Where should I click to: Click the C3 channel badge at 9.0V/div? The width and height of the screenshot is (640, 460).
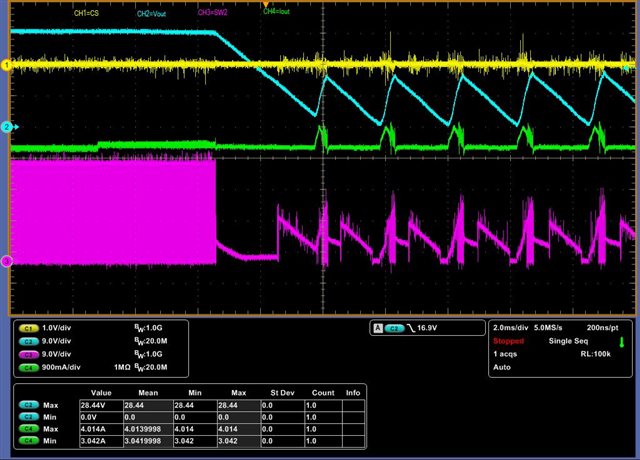[x=28, y=354]
